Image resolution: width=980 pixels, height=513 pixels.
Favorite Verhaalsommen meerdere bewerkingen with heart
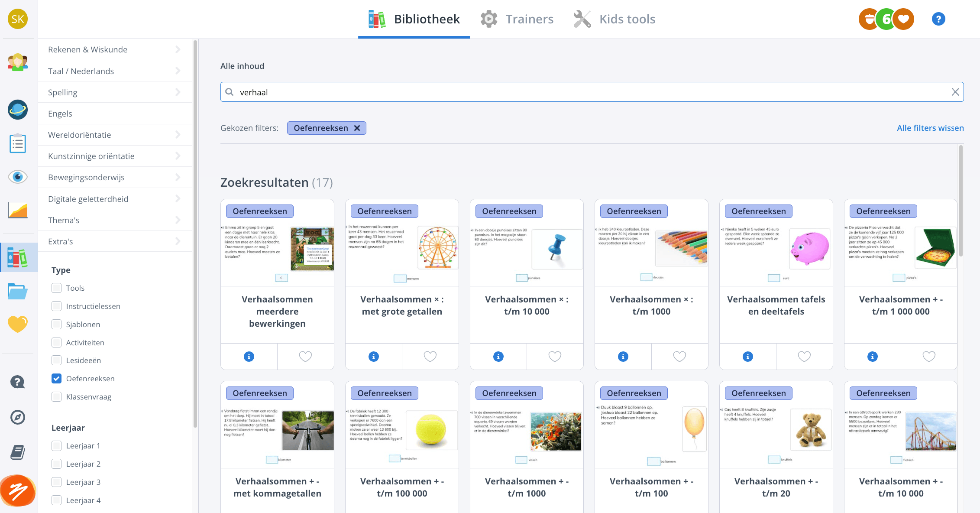tap(305, 357)
